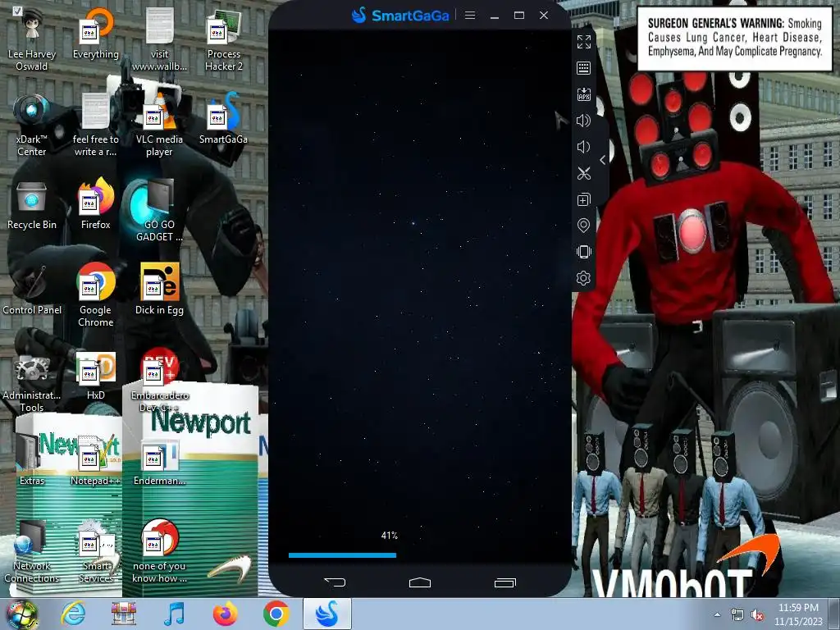Click the taskbar icon beside Internet Explorer

[123, 614]
